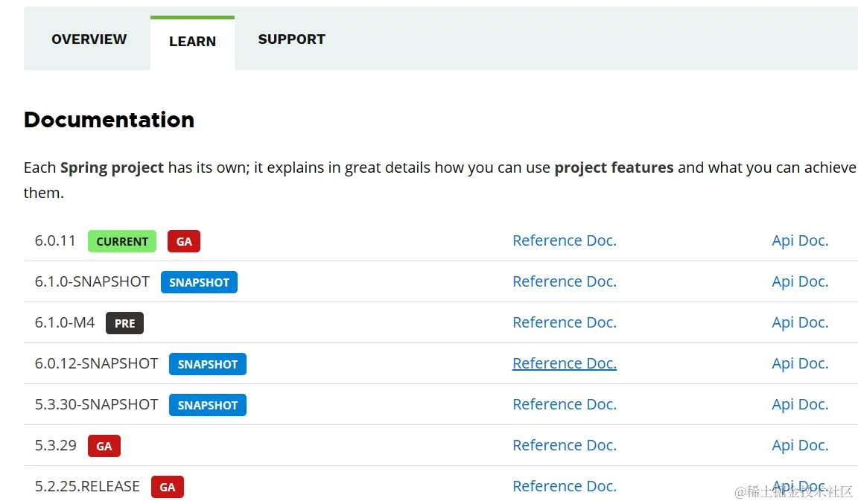Open Api Doc. for version 5.3.29
858x504 pixels.
[800, 445]
